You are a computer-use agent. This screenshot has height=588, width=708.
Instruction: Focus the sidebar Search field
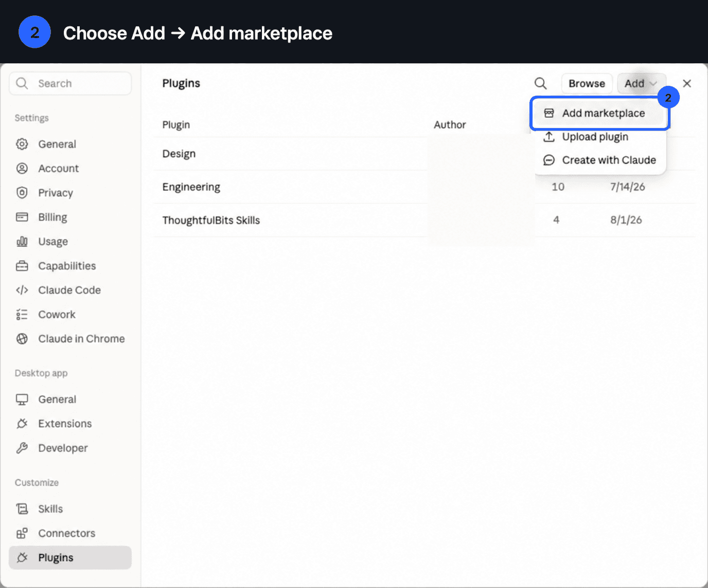[70, 83]
